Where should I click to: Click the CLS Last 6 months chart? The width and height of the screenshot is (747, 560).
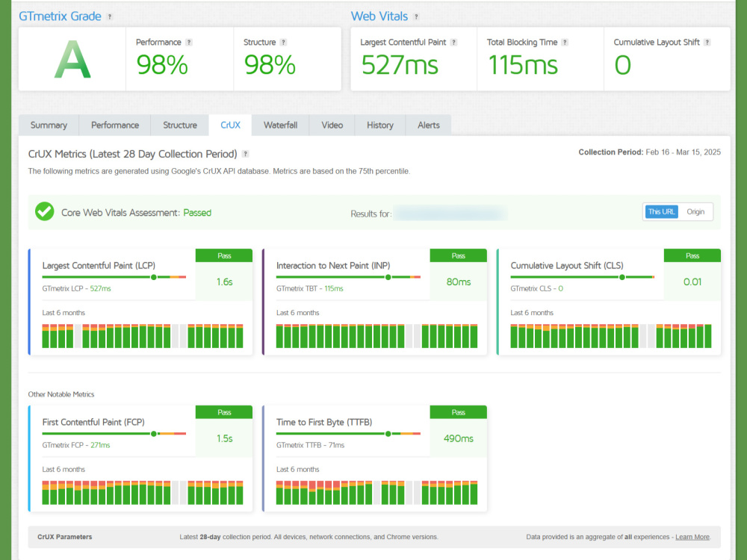tap(611, 336)
